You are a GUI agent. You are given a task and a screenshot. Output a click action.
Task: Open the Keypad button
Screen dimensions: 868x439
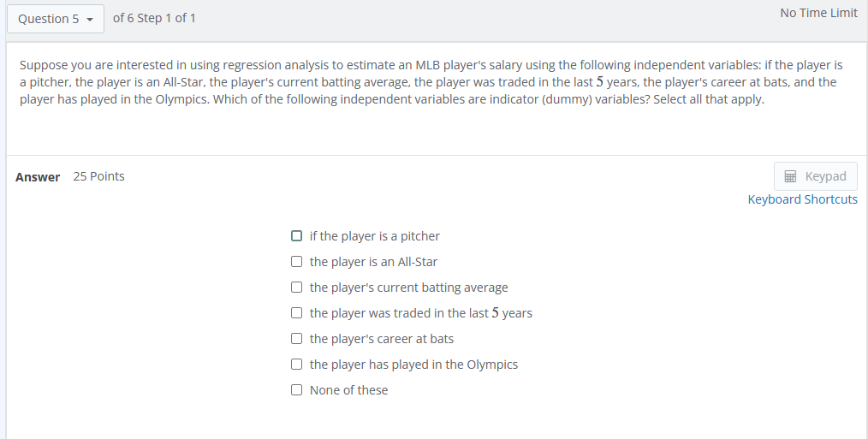pyautogui.click(x=815, y=176)
